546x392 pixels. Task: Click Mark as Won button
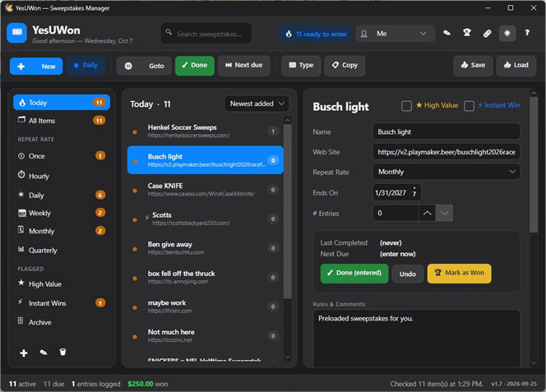[460, 274]
